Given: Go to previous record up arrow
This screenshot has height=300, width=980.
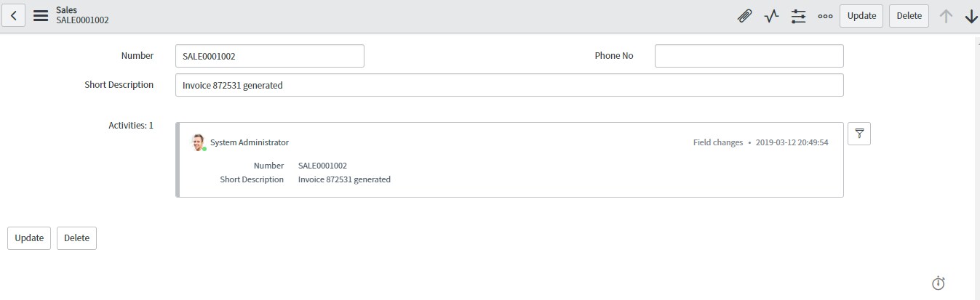Looking at the screenshot, I should 946,16.
